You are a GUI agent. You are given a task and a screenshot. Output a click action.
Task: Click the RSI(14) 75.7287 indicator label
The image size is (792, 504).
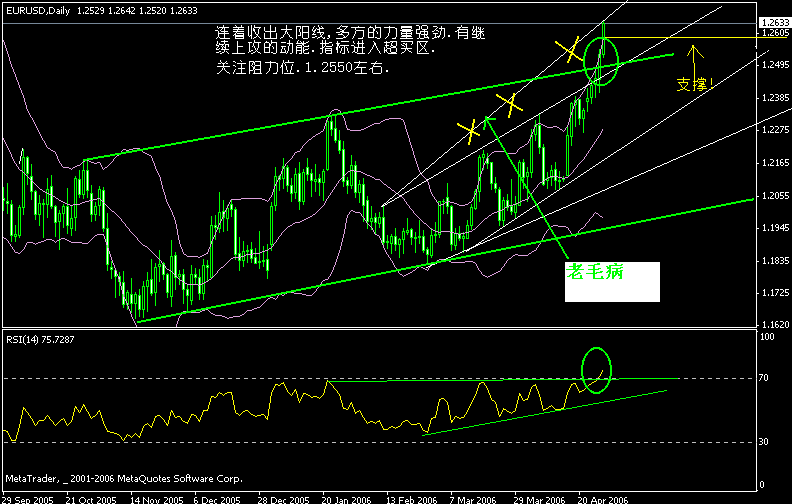tap(40, 340)
